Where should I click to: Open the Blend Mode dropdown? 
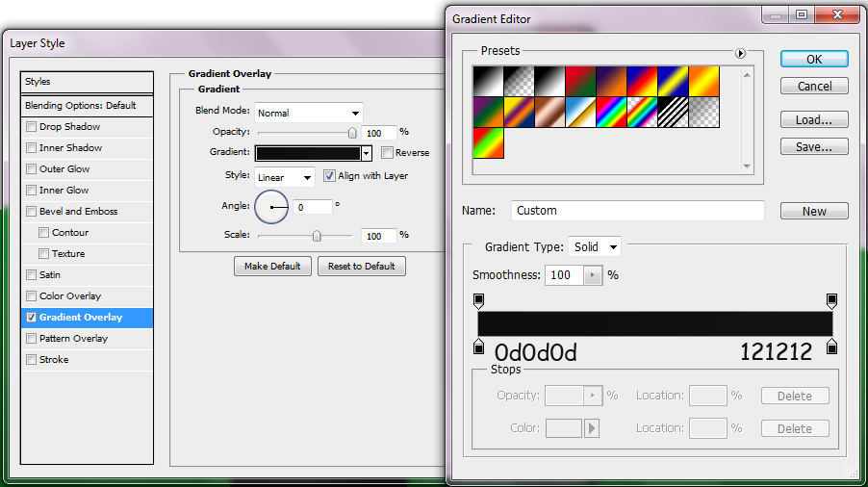(308, 113)
